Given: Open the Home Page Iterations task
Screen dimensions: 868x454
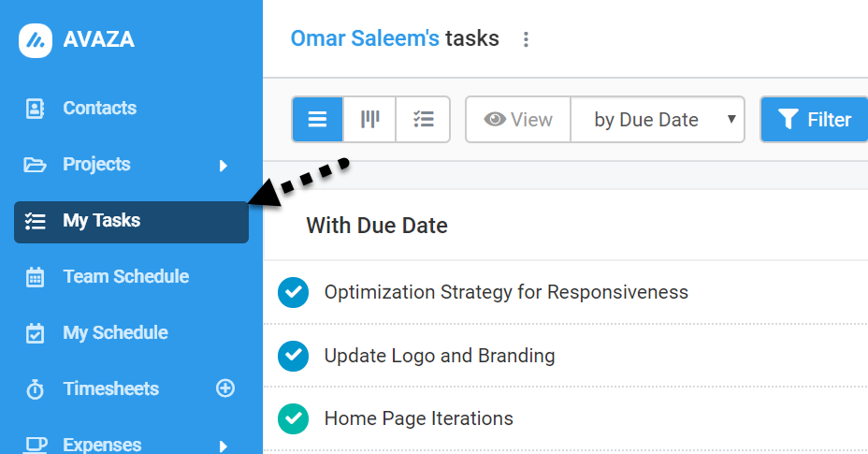Looking at the screenshot, I should coord(418,418).
